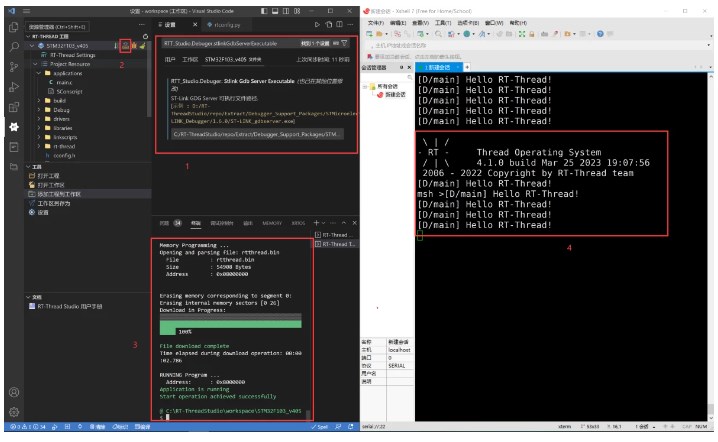The height and width of the screenshot is (442, 718).
Task: Open the Xshell address bar dropdown
Action: tap(709, 45)
